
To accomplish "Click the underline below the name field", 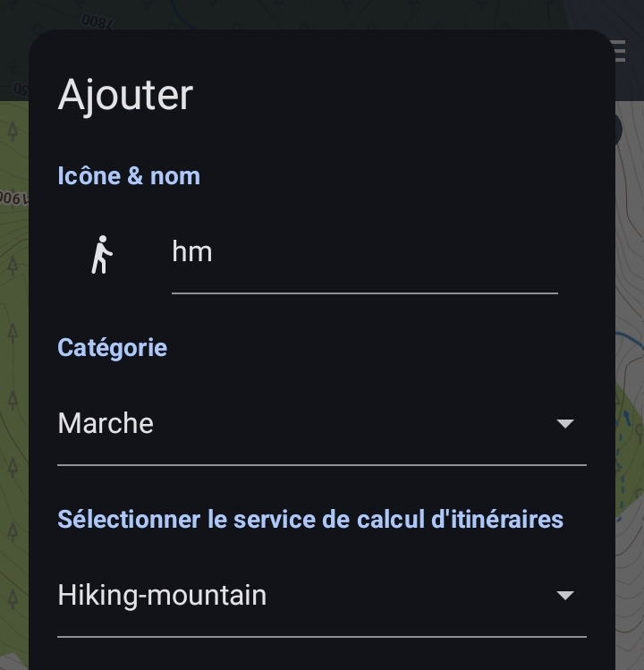I will point(364,293).
